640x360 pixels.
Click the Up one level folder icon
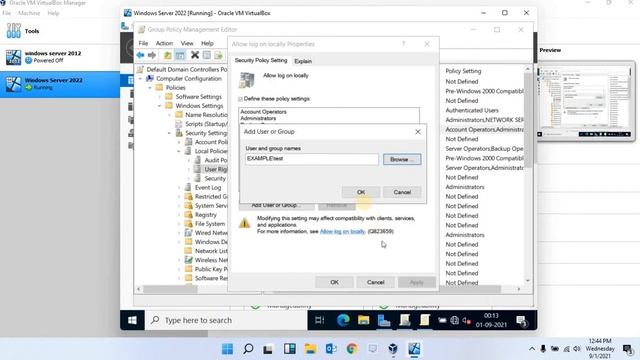tap(167, 55)
